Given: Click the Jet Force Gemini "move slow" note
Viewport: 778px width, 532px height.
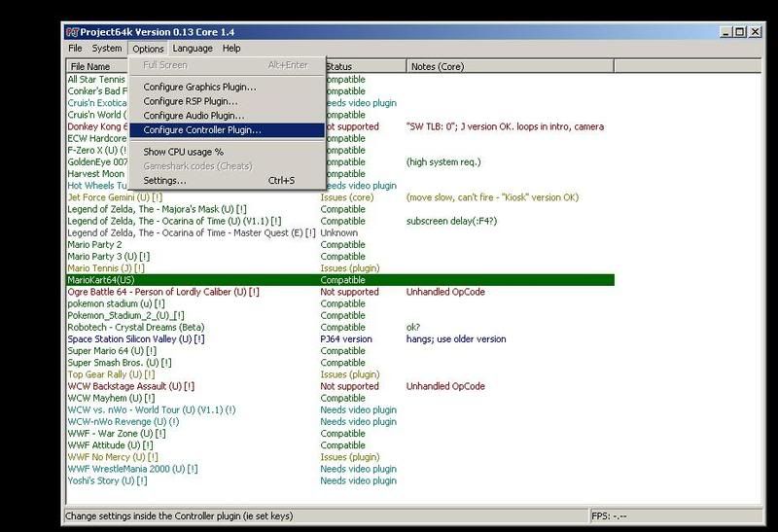Looking at the screenshot, I should 492,197.
